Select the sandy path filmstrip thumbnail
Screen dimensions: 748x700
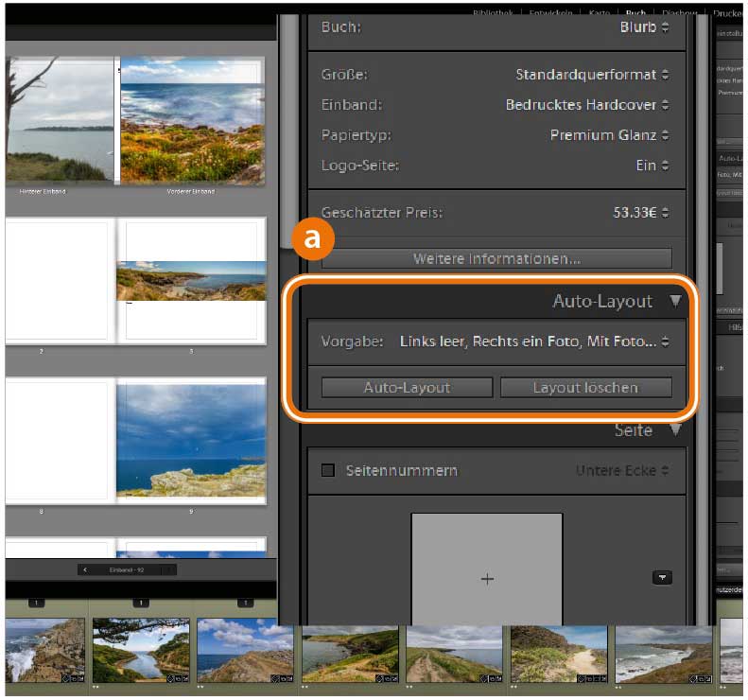point(559,655)
